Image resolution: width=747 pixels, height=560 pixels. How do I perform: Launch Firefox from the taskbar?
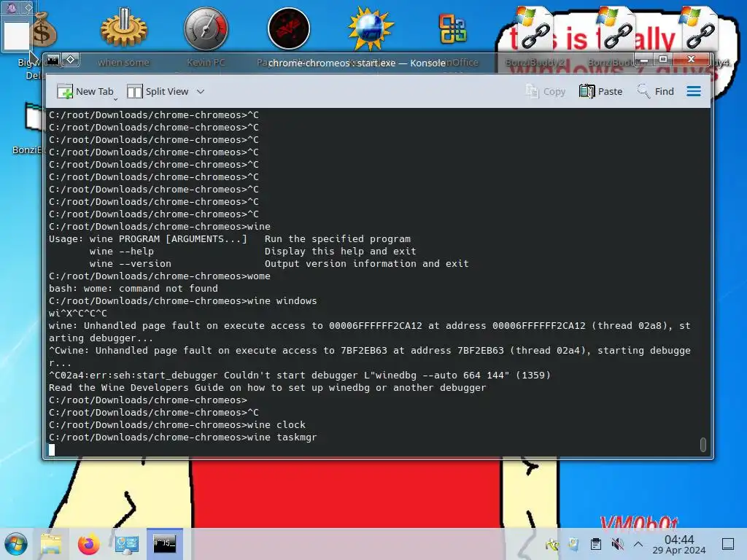(88, 544)
